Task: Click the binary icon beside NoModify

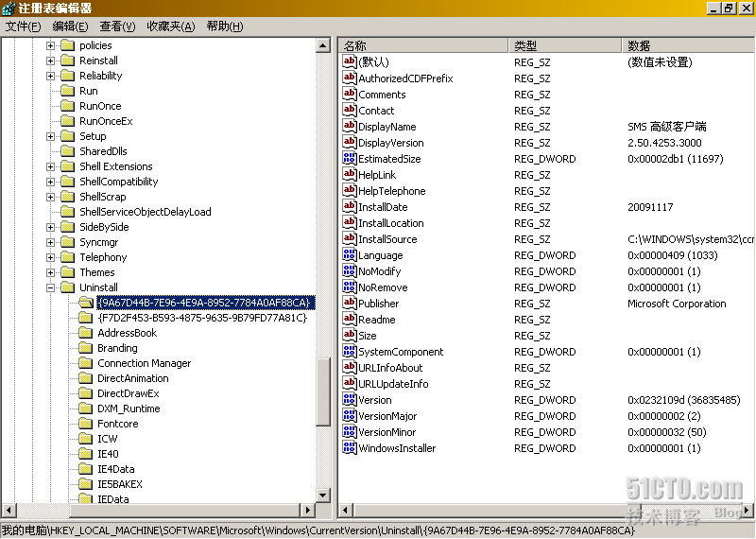Action: (x=349, y=270)
